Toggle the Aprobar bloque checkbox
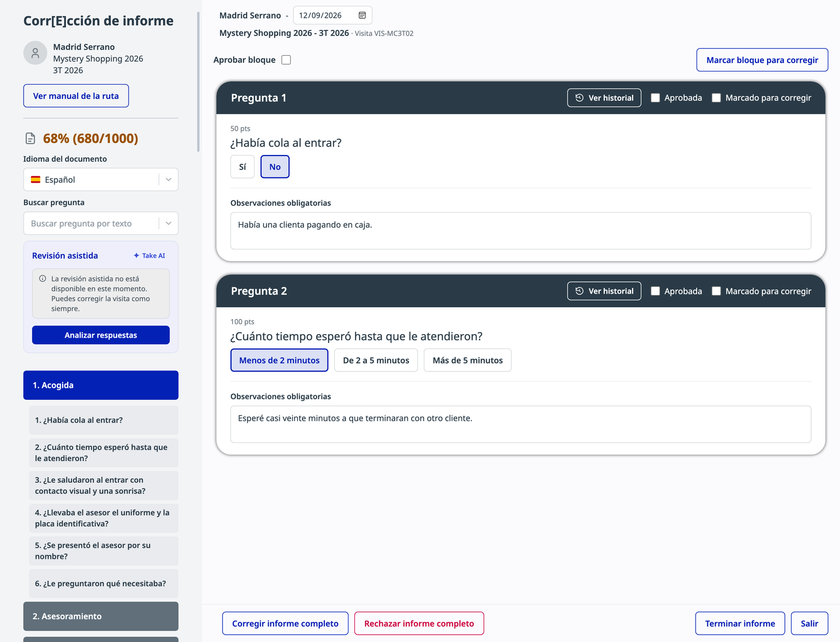This screenshot has width=840, height=642. pyautogui.click(x=286, y=60)
